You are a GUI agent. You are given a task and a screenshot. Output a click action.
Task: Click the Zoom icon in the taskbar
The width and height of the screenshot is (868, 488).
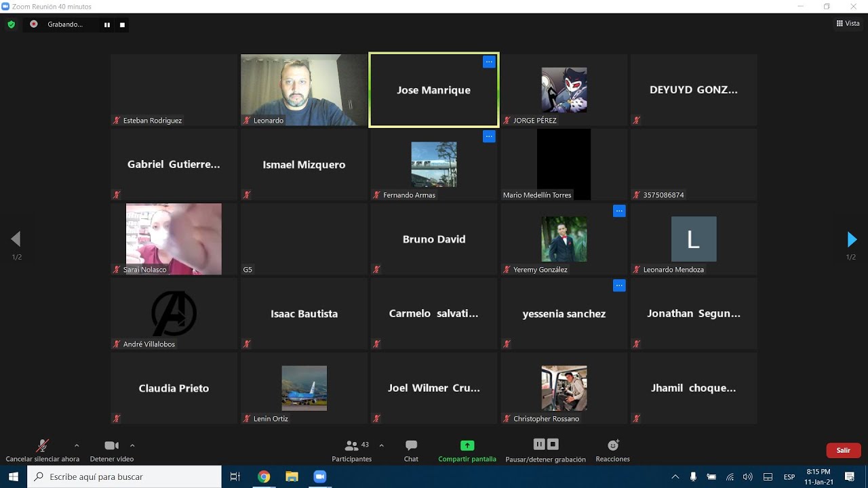pos(320,476)
